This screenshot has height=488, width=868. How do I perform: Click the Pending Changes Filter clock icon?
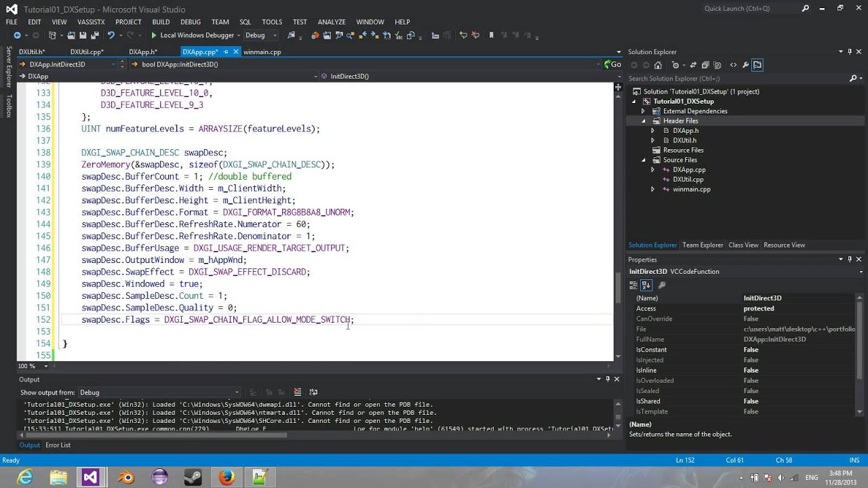pyautogui.click(x=675, y=65)
